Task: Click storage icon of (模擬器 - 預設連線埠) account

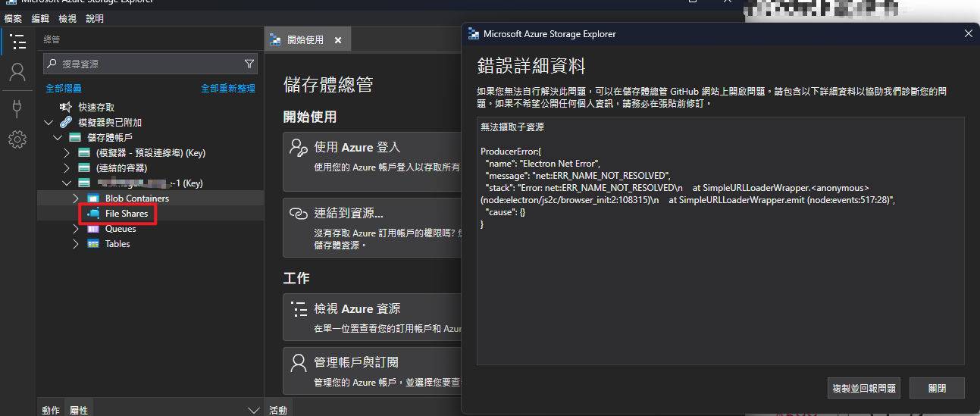Action: tap(84, 153)
